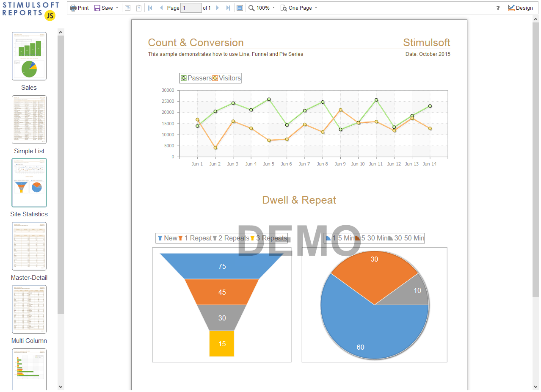The image size is (541, 392).
Task: Click the next page arrow button
Action: click(x=217, y=8)
